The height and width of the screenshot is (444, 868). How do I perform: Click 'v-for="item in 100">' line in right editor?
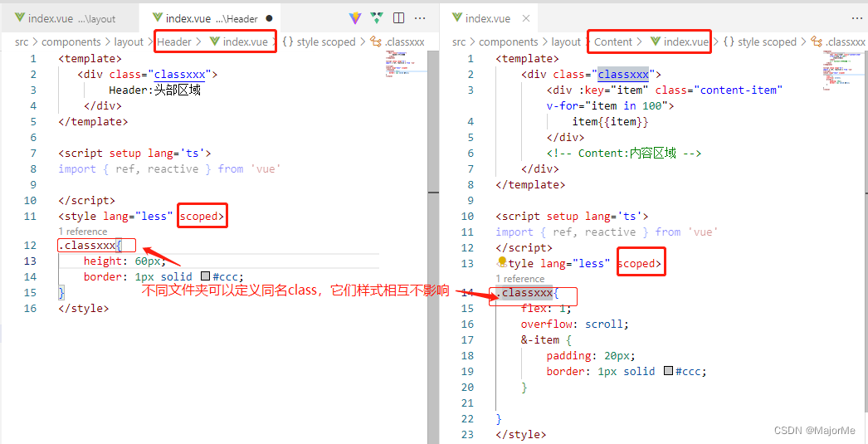[x=610, y=105]
